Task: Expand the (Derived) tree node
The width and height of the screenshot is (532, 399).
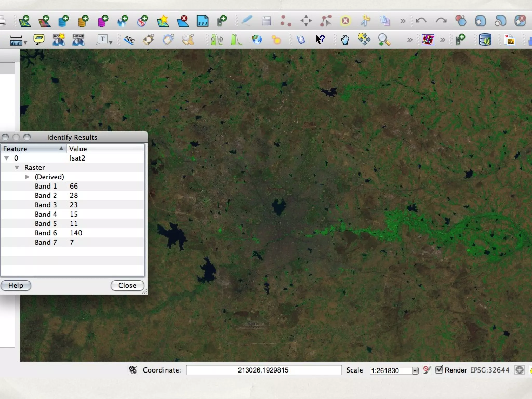Action: point(27,177)
